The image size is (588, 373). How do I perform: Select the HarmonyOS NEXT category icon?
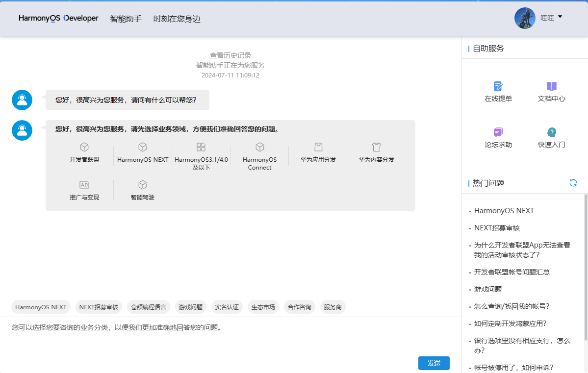tap(142, 152)
